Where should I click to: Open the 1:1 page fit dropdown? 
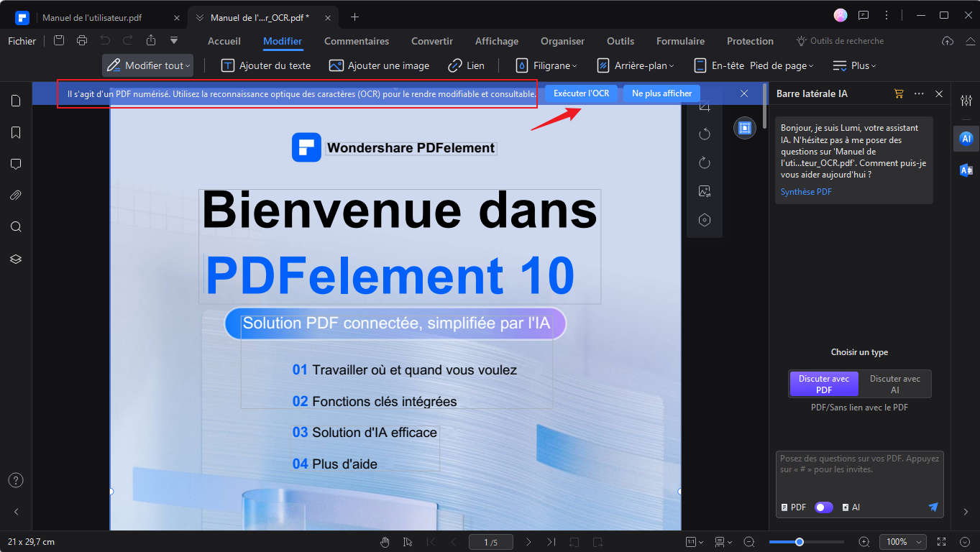point(693,542)
